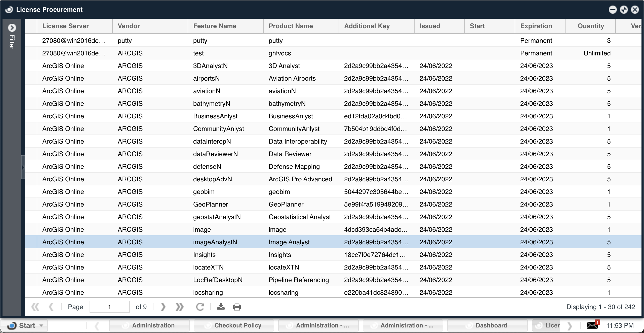Expand the Filter panel arrow icon

click(12, 27)
